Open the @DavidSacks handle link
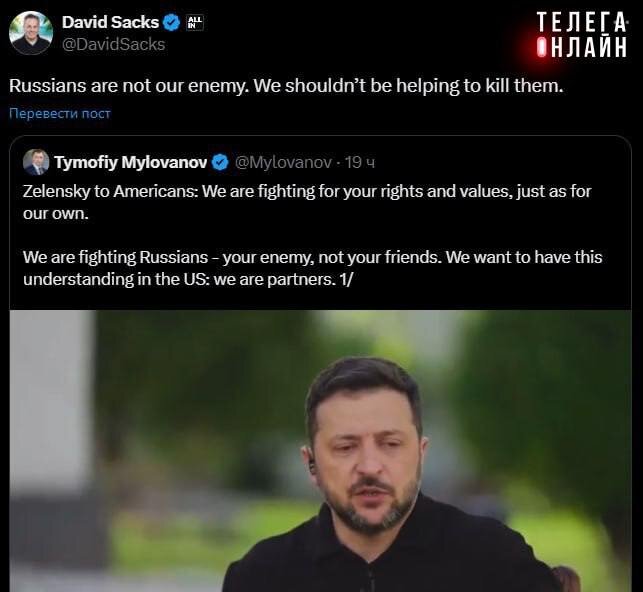 pos(114,44)
